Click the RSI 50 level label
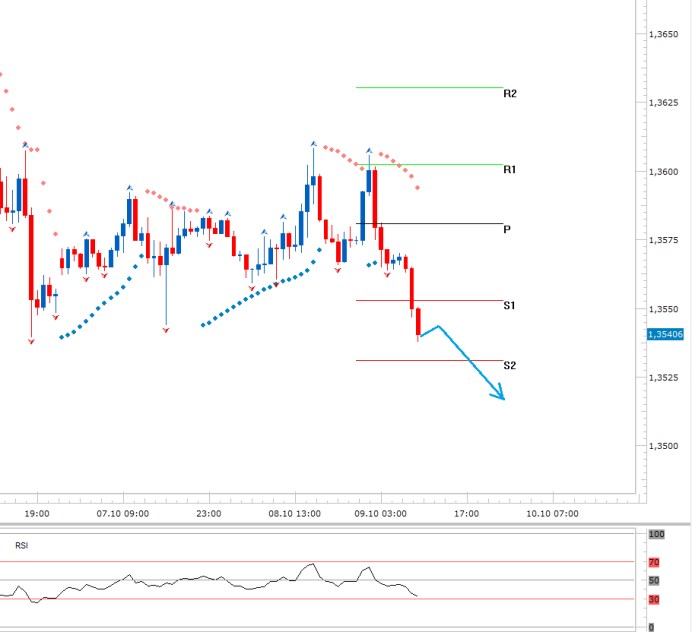The image size is (692, 632). click(x=654, y=581)
